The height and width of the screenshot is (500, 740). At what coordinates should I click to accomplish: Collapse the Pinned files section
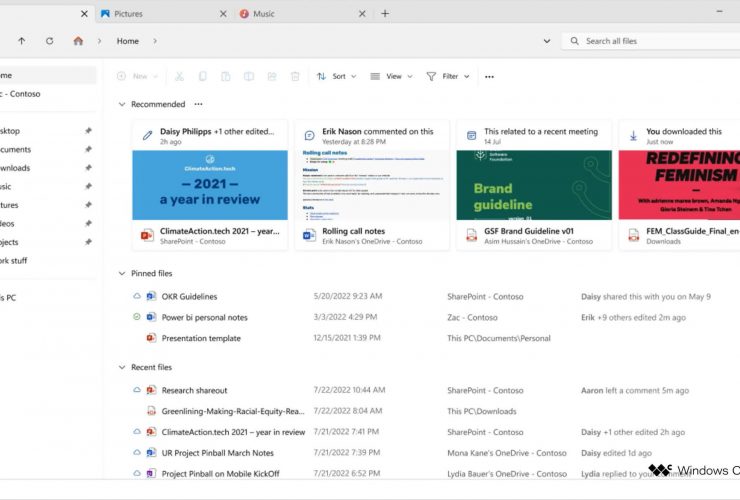(x=122, y=273)
